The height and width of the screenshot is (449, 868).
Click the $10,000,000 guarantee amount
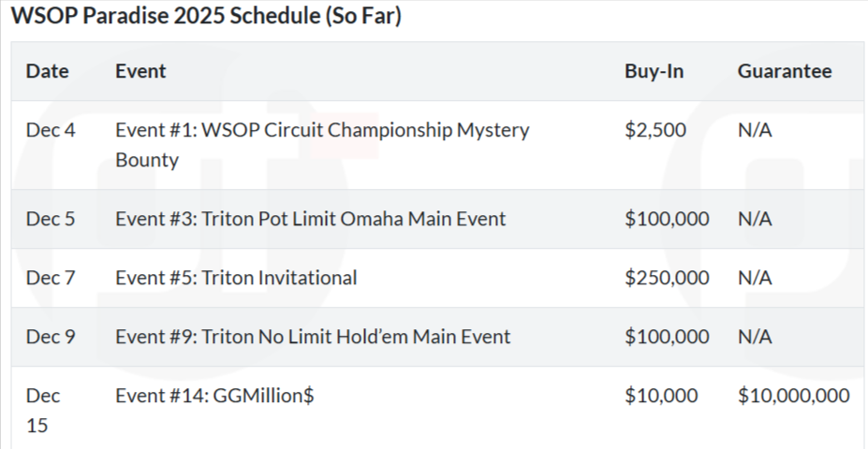coord(793,396)
